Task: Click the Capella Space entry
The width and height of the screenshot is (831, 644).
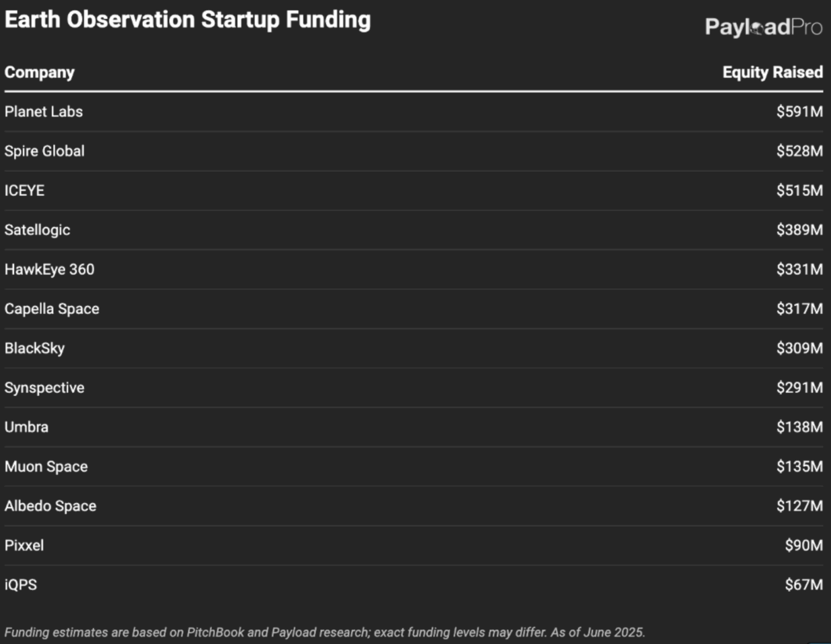Action: point(52,309)
